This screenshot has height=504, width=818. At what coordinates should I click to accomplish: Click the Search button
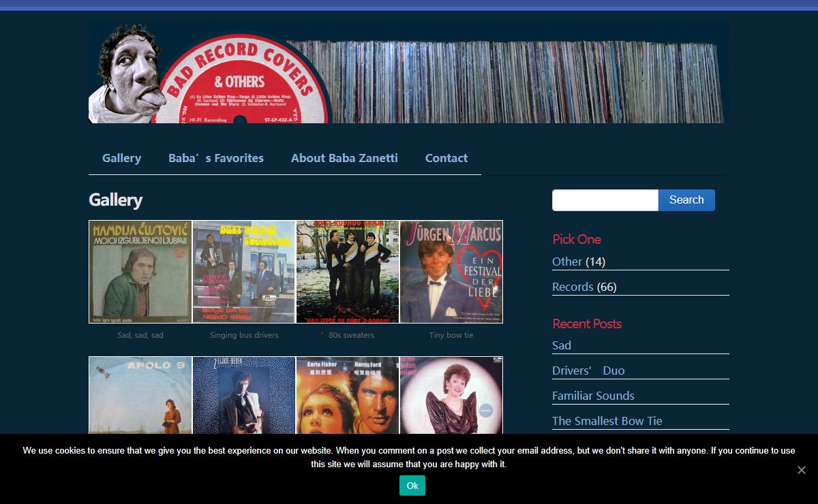click(x=686, y=200)
